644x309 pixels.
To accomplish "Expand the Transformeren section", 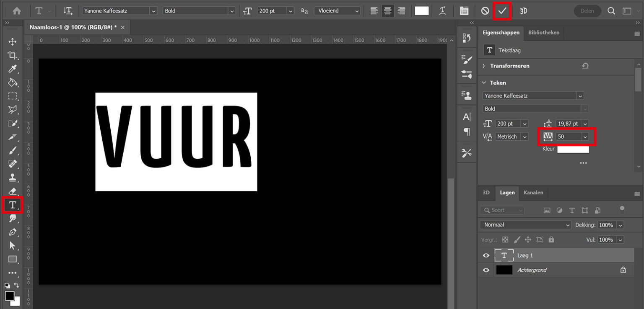I will tap(484, 66).
